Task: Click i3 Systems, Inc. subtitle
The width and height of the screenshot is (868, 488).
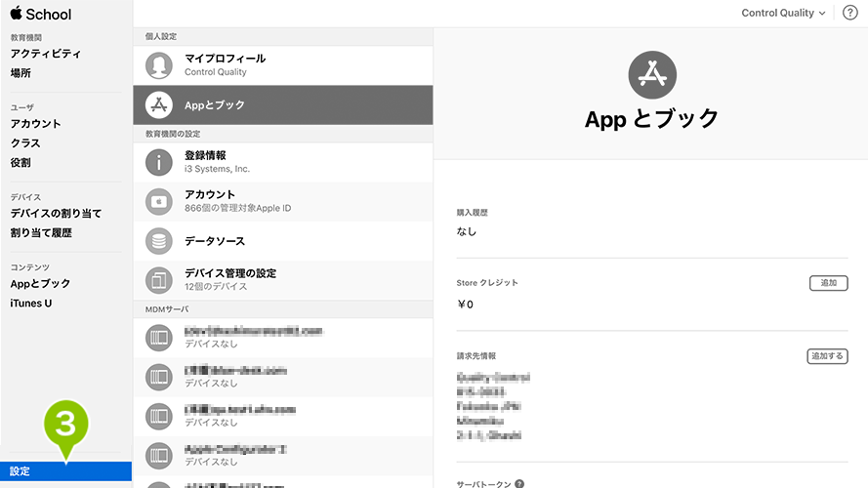Action: 217,169
